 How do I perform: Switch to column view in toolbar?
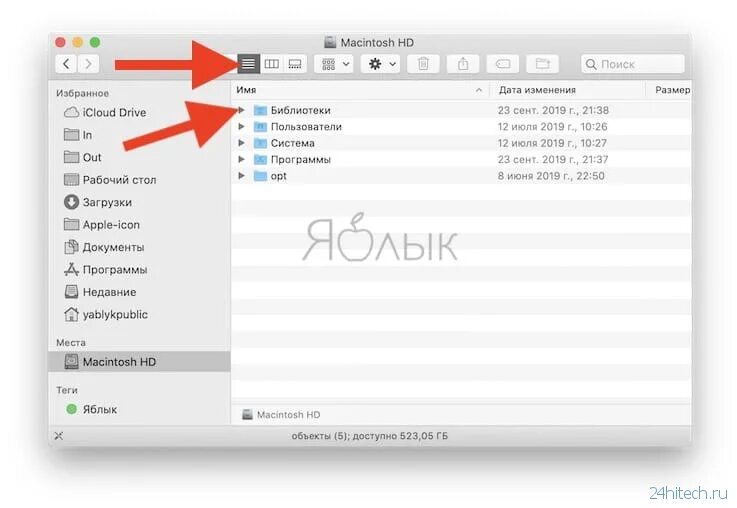pyautogui.click(x=272, y=64)
